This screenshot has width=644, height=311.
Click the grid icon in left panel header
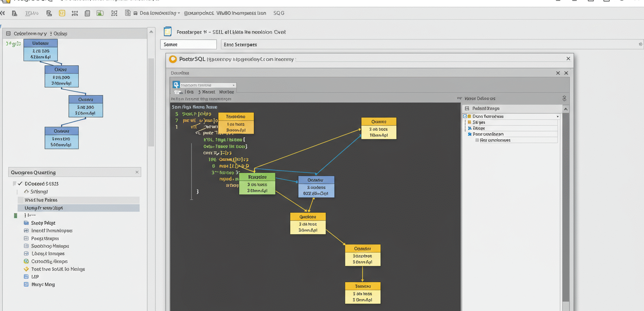coord(8,33)
